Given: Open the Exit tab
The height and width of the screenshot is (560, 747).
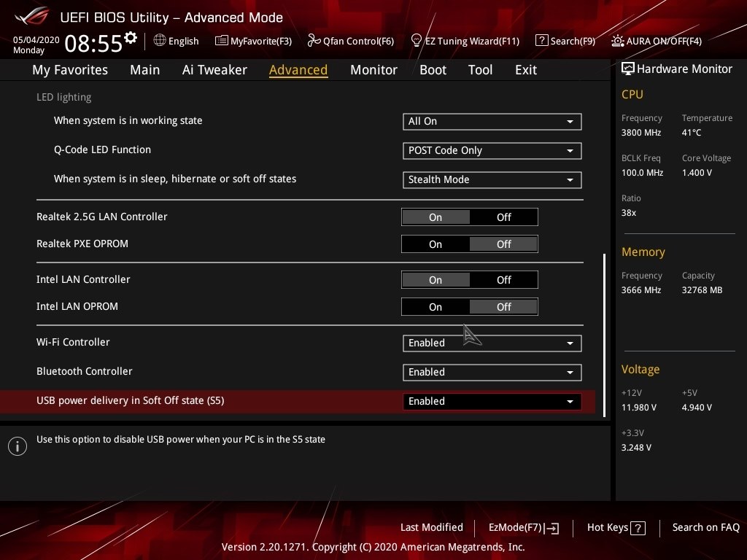Looking at the screenshot, I should click(526, 70).
